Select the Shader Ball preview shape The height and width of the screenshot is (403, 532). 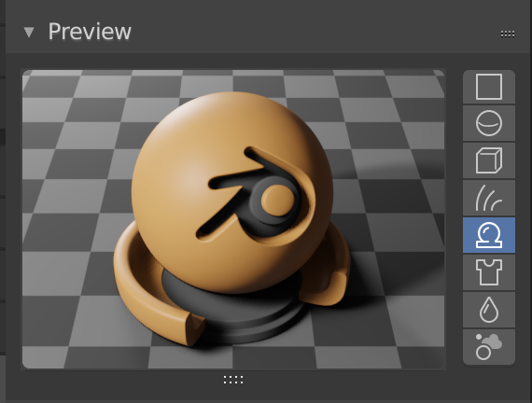(x=489, y=235)
